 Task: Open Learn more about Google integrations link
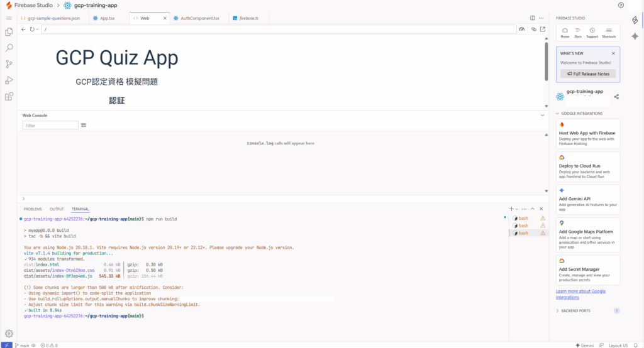[x=580, y=294]
